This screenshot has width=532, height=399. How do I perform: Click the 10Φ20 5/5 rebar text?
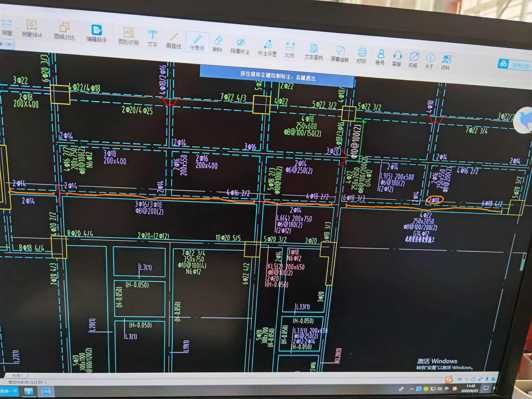click(228, 238)
